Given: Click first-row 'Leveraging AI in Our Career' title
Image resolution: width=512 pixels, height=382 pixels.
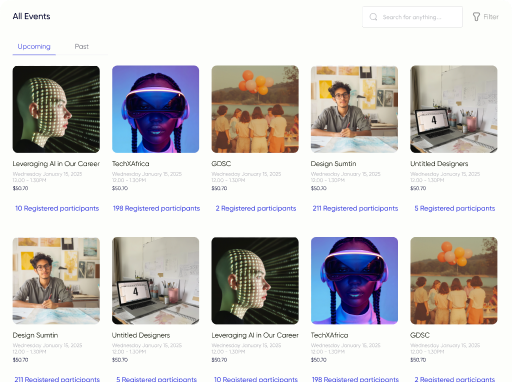Looking at the screenshot, I should point(56,164).
